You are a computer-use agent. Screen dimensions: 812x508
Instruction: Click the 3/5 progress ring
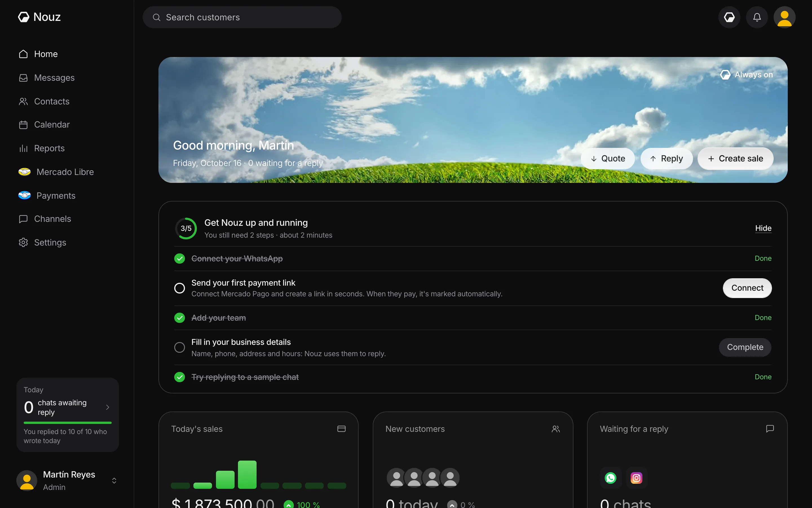coord(186,229)
